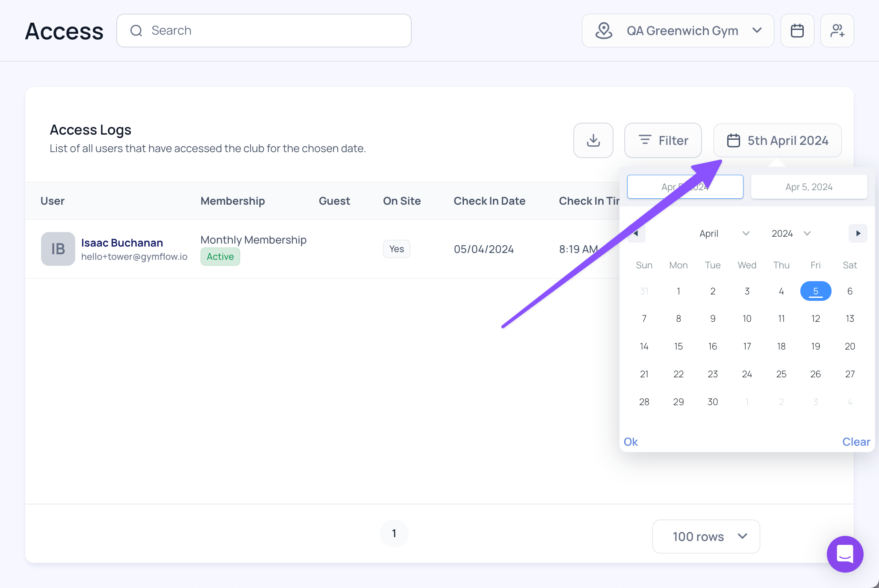Click the Membership column header
The image size is (879, 588).
tap(233, 201)
